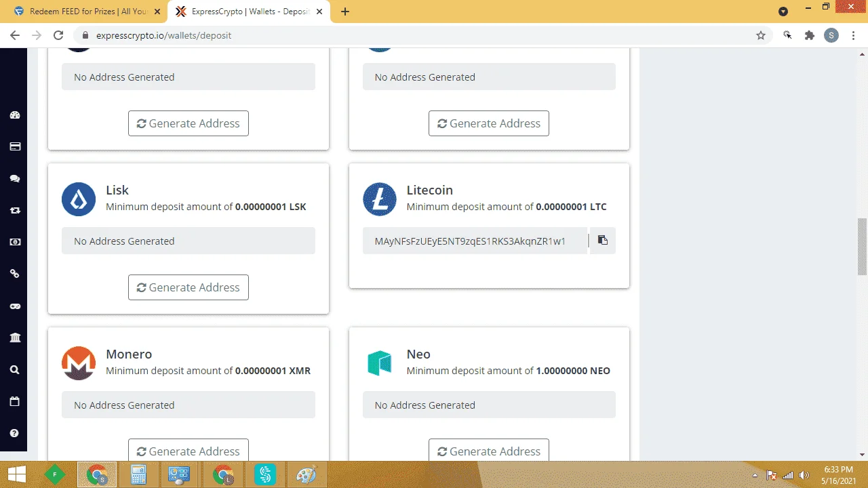Switch to the Redeem FEED for Prizes tab
Viewport: 868px width, 488px height.
(89, 12)
